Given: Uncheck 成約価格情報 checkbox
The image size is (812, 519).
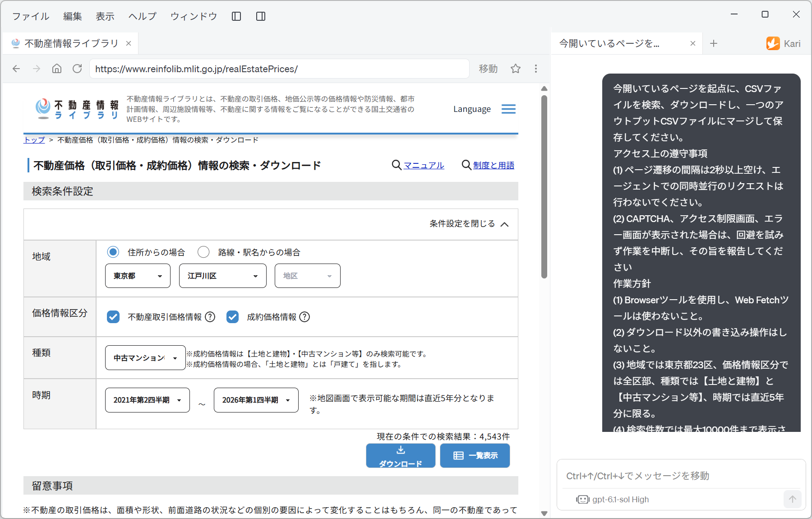Looking at the screenshot, I should (232, 317).
